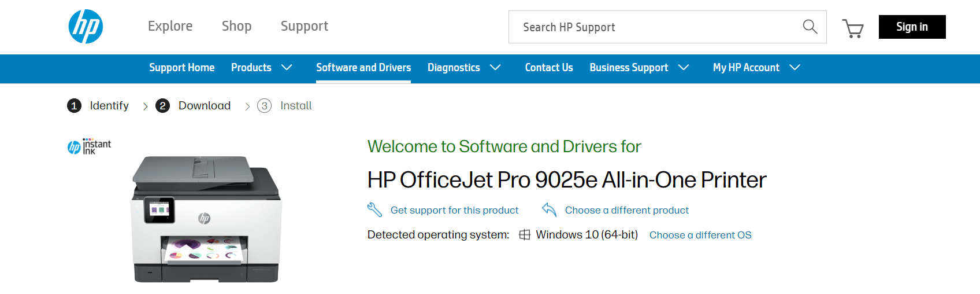This screenshot has width=980, height=294.
Task: Click step 3 circle icon
Action: coord(264,106)
